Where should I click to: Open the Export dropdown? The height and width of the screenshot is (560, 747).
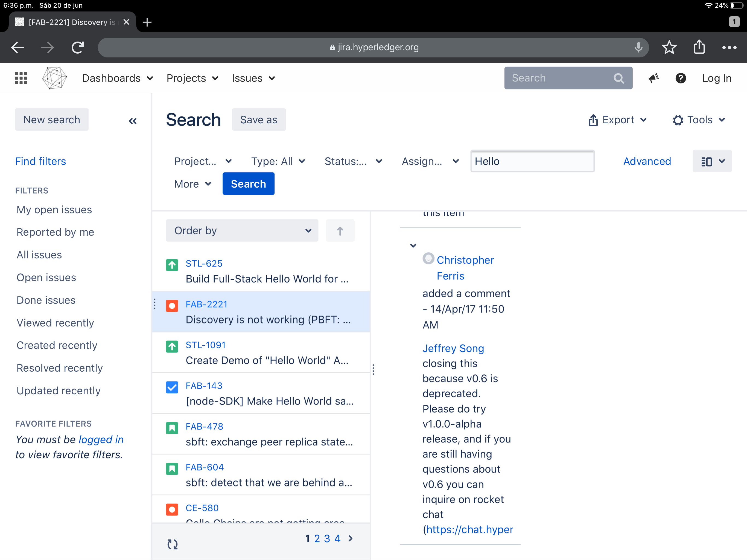click(618, 120)
